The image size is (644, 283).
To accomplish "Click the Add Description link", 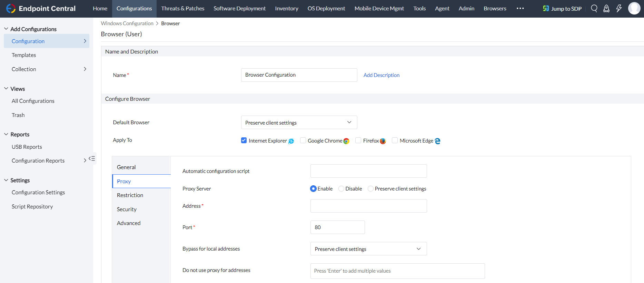I will [x=382, y=75].
